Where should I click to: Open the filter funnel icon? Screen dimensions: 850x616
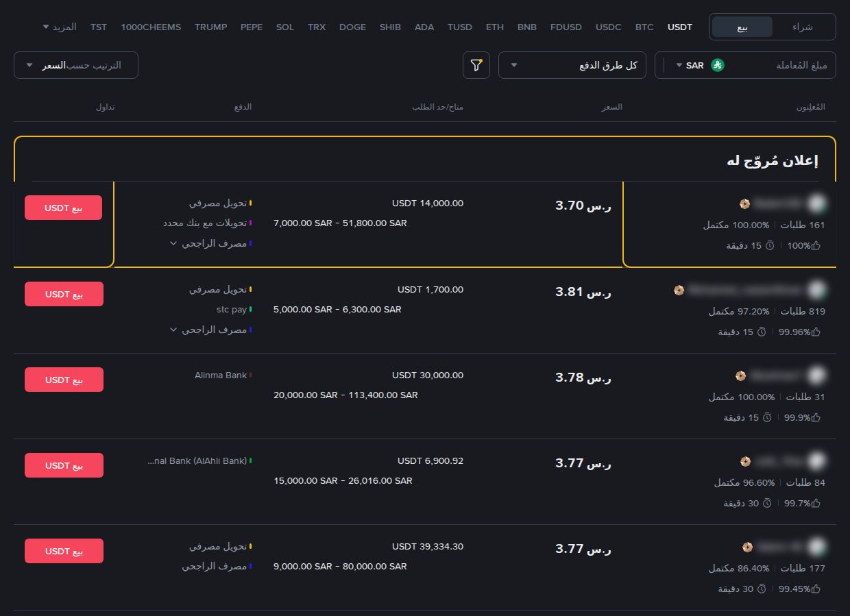[x=476, y=65]
